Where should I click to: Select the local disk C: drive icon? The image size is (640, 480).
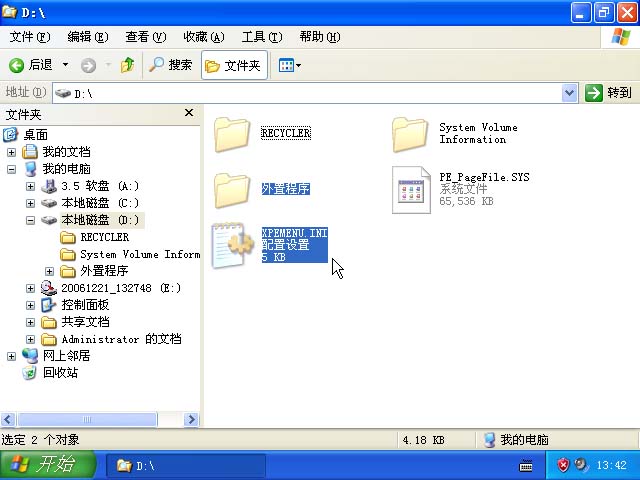[x=49, y=203]
